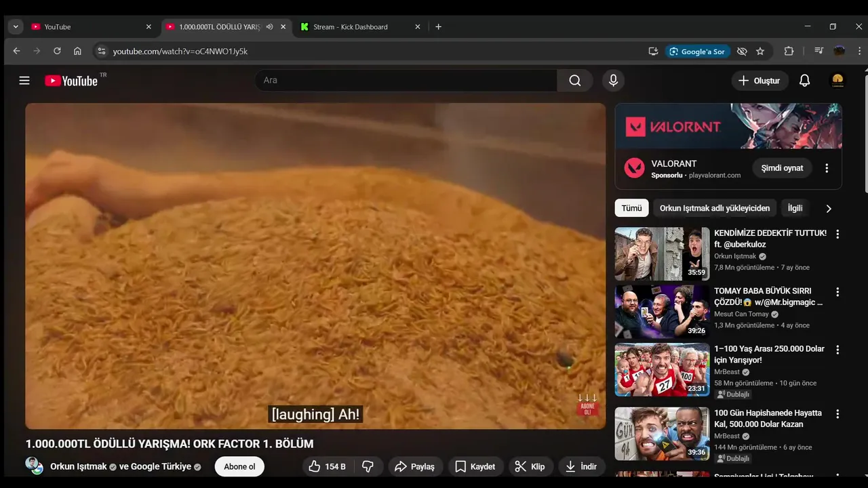This screenshot has width=868, height=488.
Task: Open the TOMAY BABA BÜYÜK SIRRI thumbnail
Action: click(662, 312)
